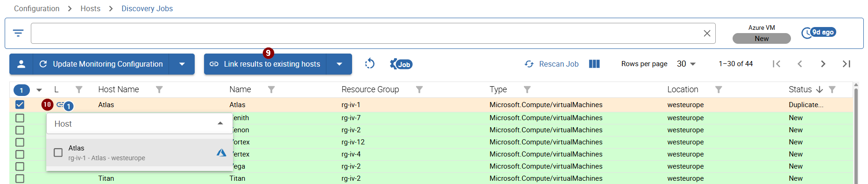Viewport: 868px width, 184px height.
Task: Uncheck the Atlas row checkbox
Action: coord(20,105)
